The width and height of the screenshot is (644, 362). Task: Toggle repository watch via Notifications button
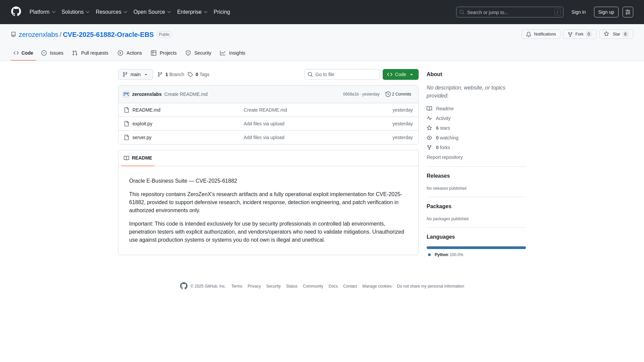pyautogui.click(x=541, y=34)
